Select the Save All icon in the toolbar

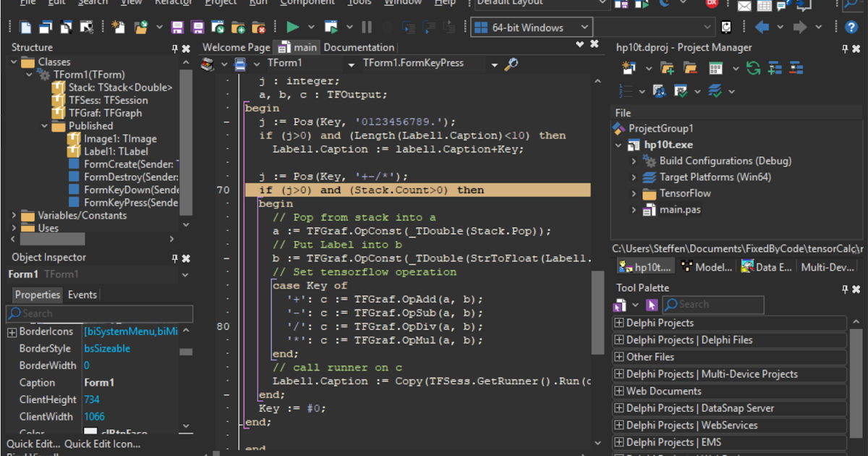point(197,27)
